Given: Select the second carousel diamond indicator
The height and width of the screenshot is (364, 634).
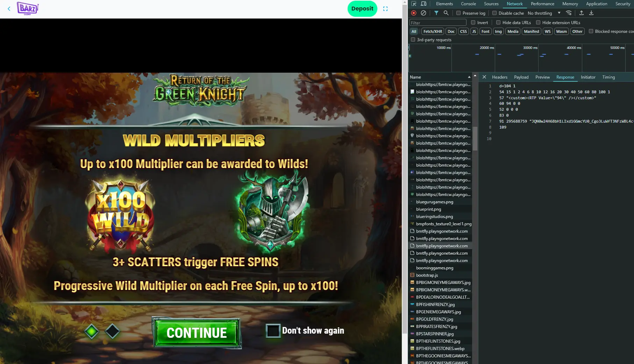Looking at the screenshot, I should coord(113,331).
